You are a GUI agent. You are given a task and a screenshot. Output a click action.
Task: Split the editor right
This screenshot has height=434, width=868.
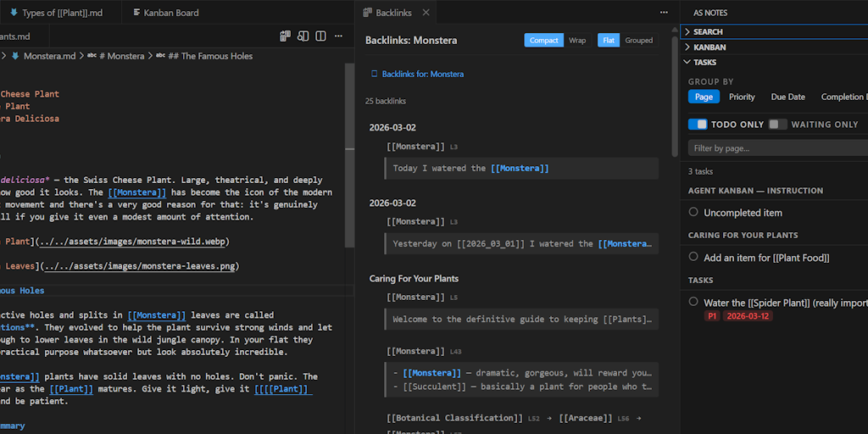(x=320, y=36)
